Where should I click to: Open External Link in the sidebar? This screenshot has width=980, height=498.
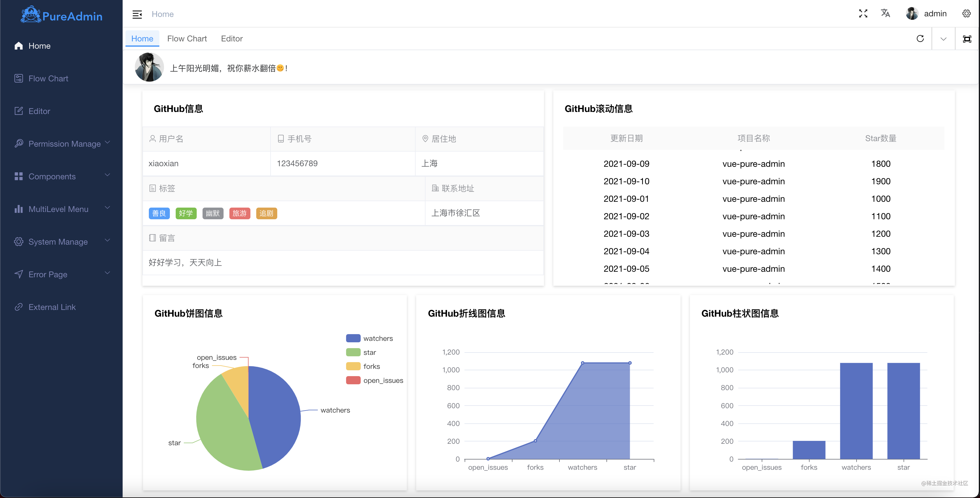tap(61, 307)
